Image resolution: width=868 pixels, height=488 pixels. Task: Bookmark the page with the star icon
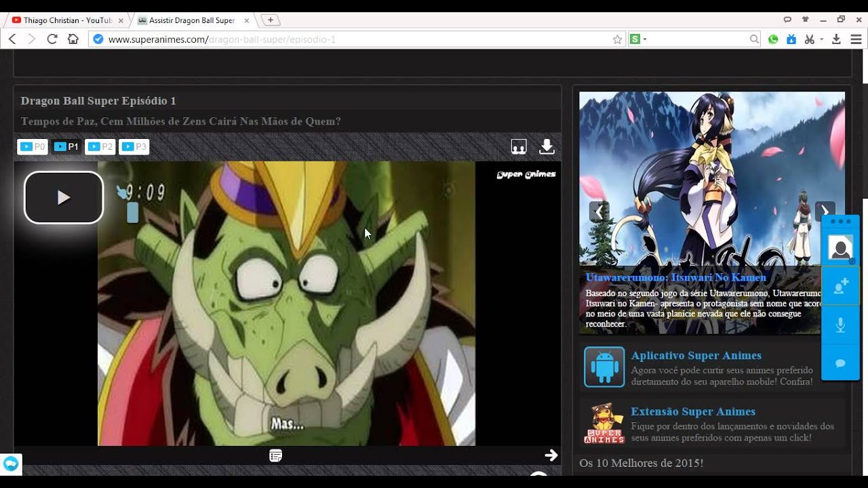[x=617, y=39]
